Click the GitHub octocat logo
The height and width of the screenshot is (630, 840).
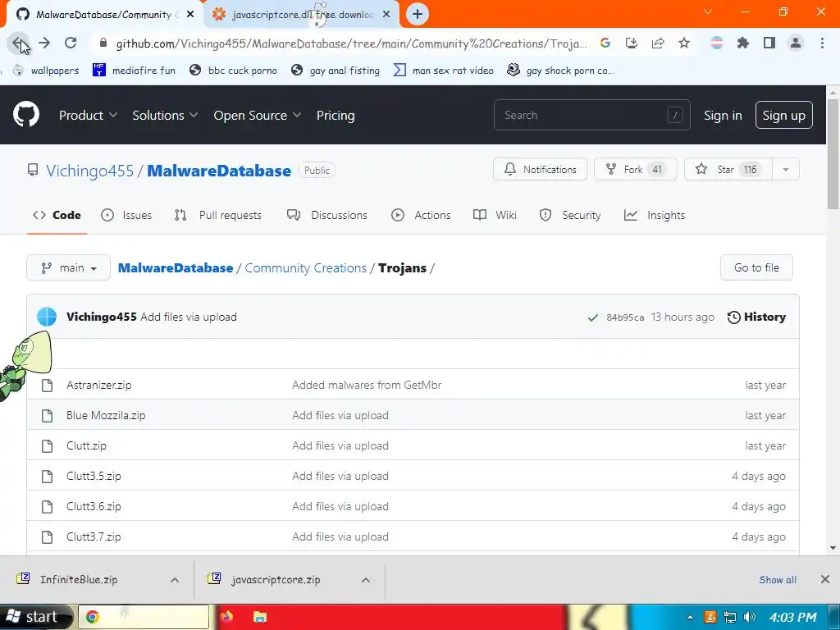26,114
